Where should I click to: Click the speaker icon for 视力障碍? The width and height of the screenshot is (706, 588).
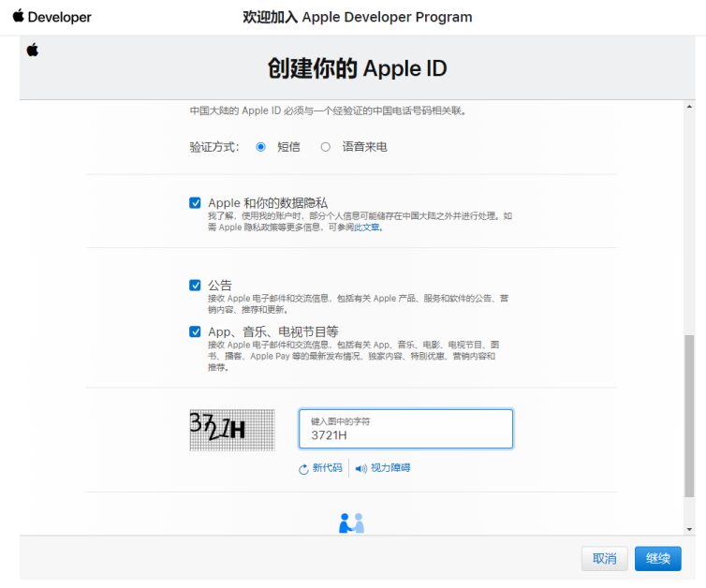click(x=361, y=469)
